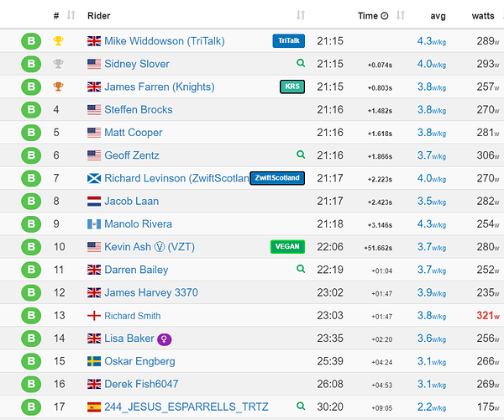
Task: Click the green B category badge for Jacob Laan
Action: coord(30,201)
